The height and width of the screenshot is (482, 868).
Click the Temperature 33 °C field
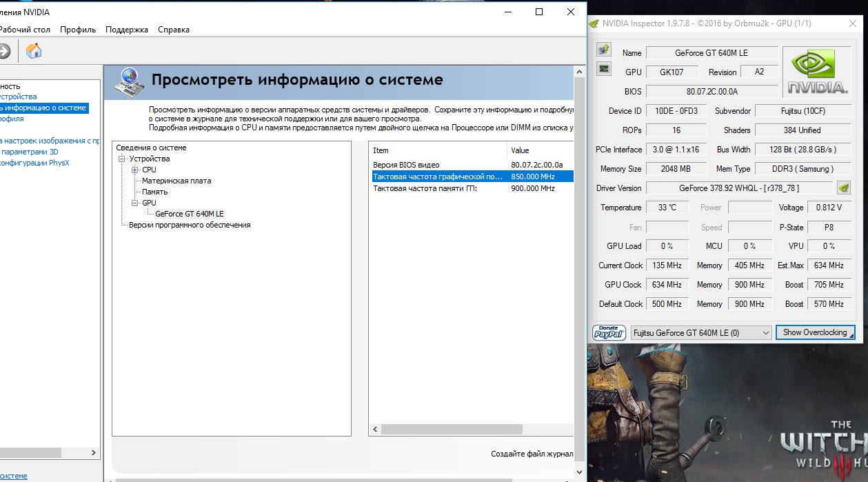click(x=667, y=208)
